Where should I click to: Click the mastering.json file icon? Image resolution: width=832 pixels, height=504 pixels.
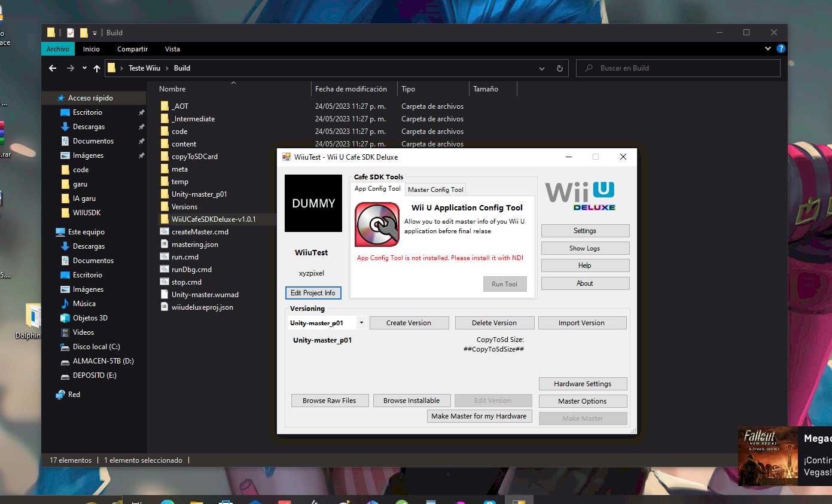[165, 245]
